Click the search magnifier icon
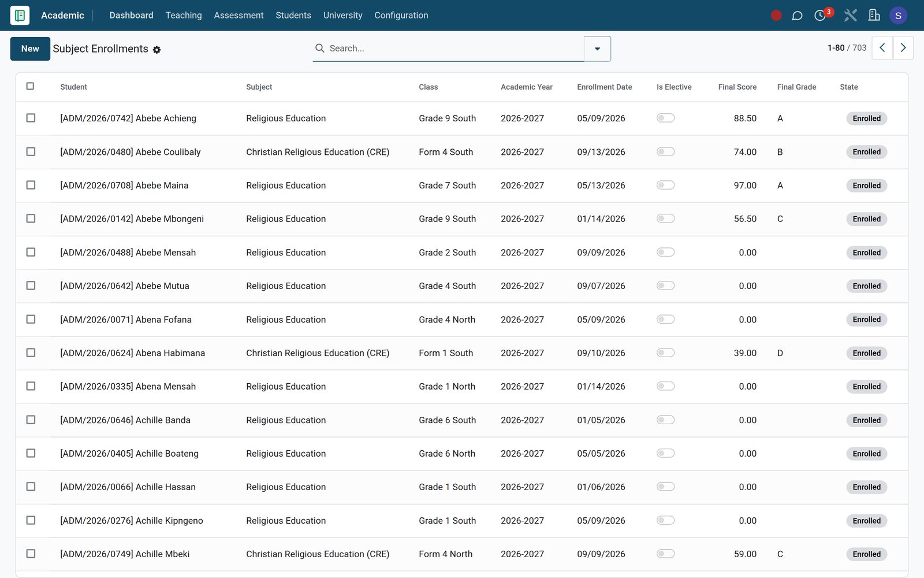The image size is (924, 578). pyautogui.click(x=319, y=49)
